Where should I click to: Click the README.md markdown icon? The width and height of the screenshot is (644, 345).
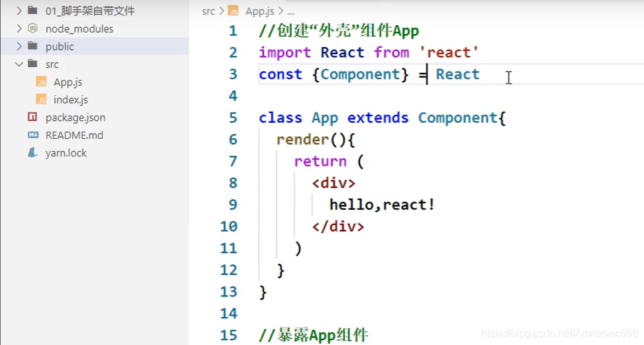(33, 134)
